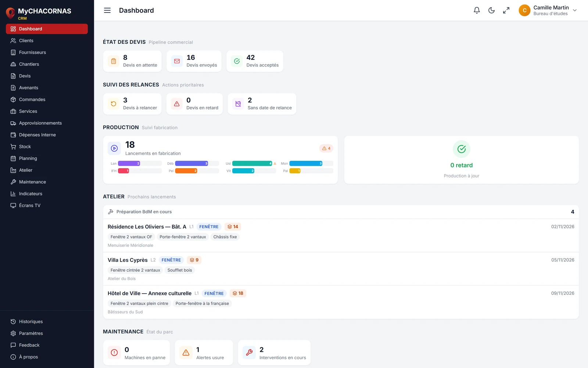This screenshot has width=588, height=368.
Task: Click the Planning calendar icon
Action: click(x=13, y=158)
